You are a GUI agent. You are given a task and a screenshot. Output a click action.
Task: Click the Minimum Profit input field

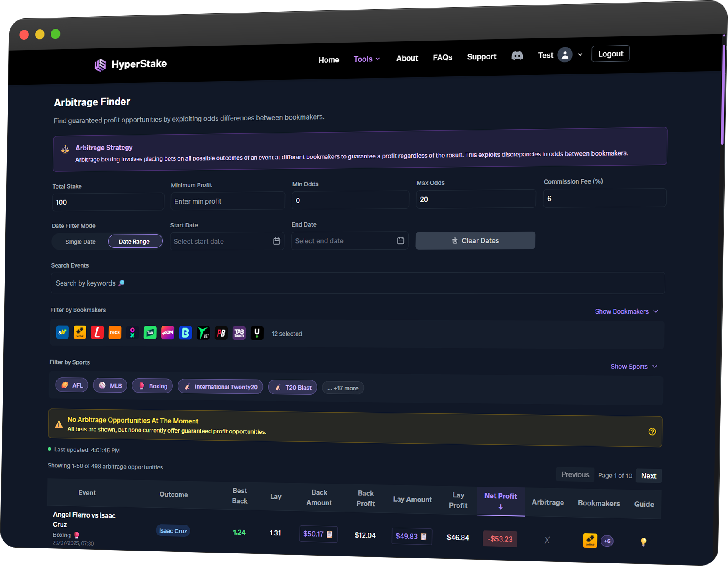(228, 201)
